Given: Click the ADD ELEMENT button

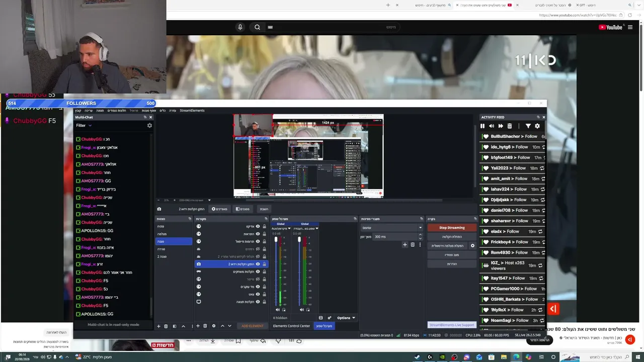Looking at the screenshot, I should coord(253,326).
